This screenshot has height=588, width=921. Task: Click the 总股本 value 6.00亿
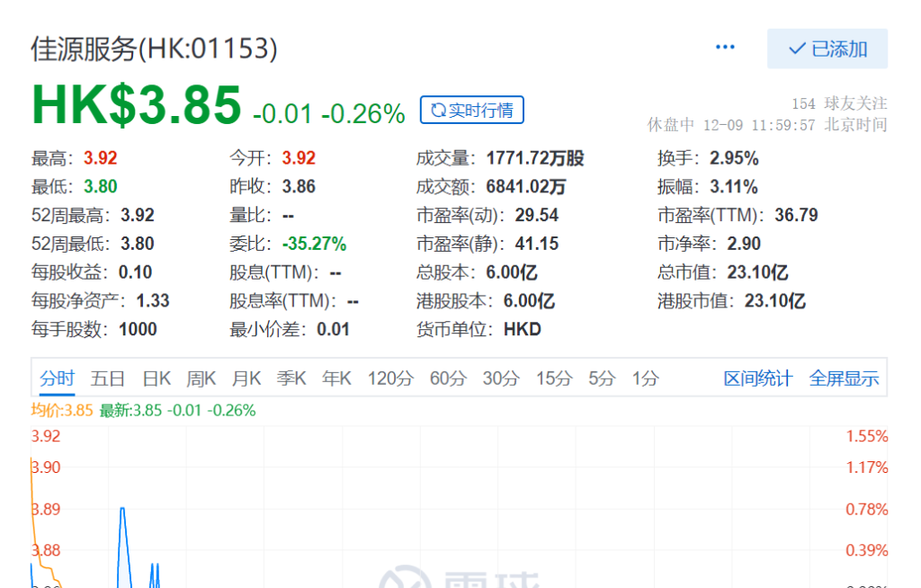point(512,272)
